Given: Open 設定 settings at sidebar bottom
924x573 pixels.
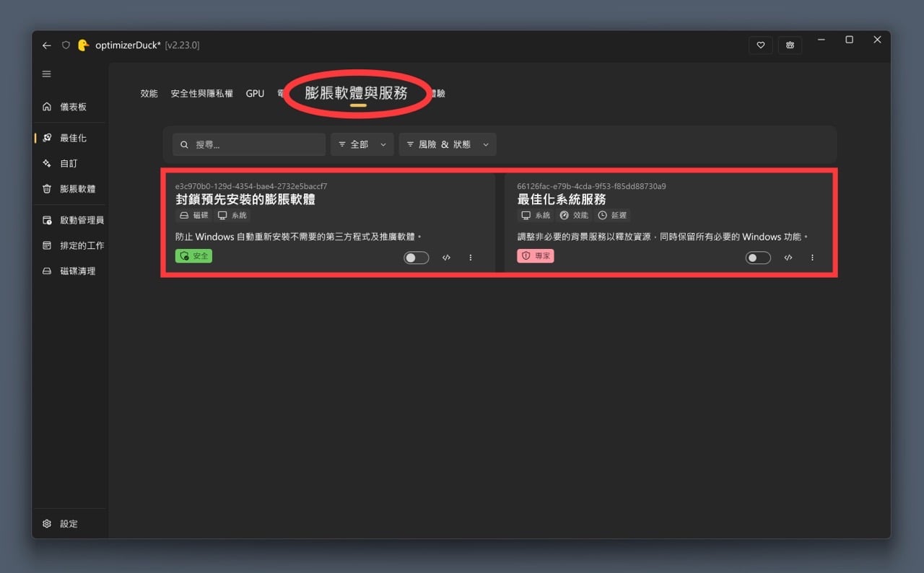Looking at the screenshot, I should 70,524.
